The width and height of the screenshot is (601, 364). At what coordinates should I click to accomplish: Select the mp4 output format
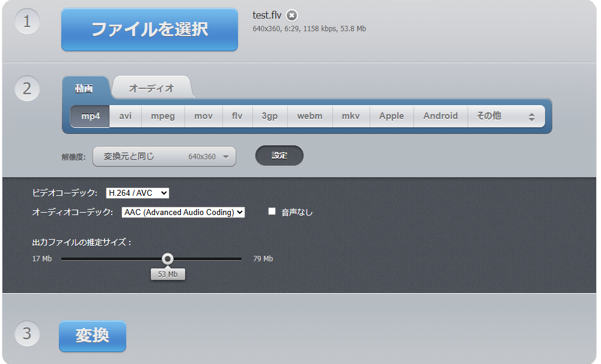coord(89,116)
